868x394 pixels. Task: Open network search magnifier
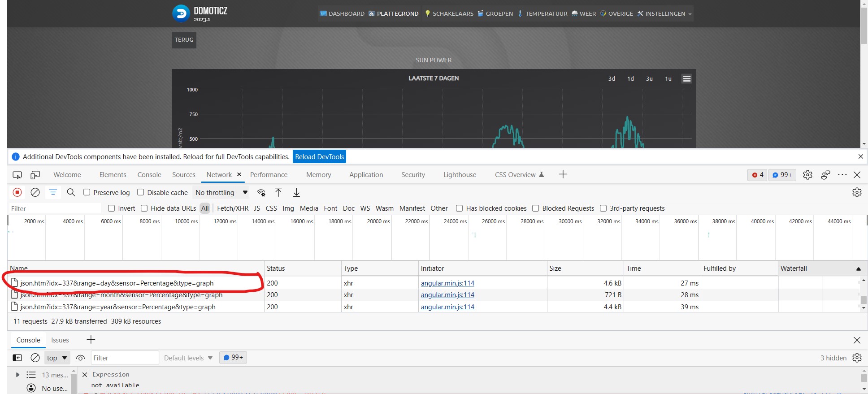[71, 192]
